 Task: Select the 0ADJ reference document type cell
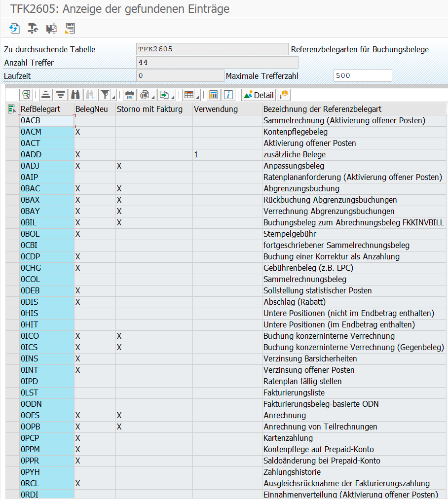click(46, 166)
